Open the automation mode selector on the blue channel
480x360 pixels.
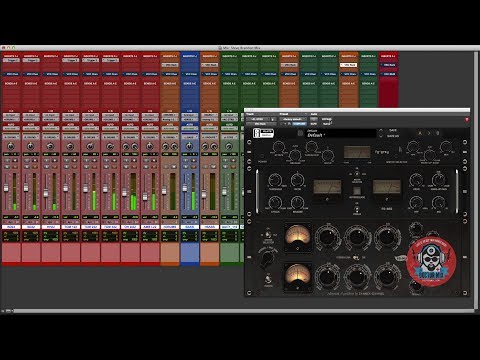tap(189, 128)
